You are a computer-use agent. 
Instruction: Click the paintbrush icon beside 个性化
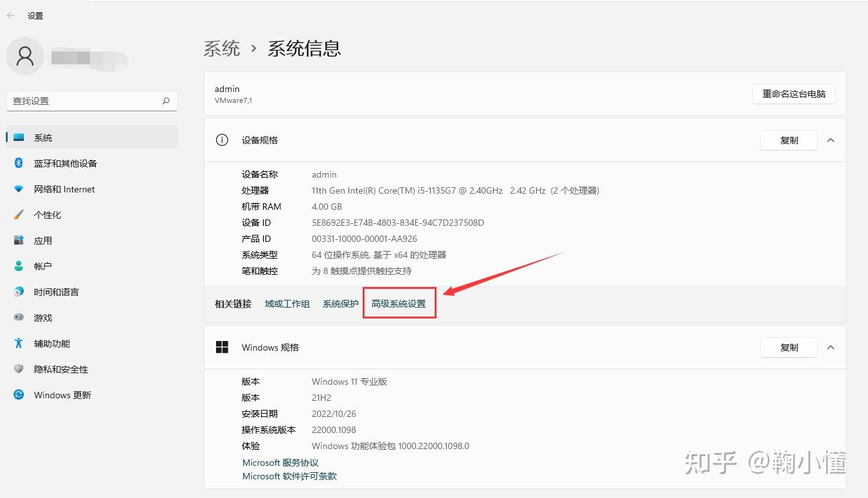pos(19,215)
